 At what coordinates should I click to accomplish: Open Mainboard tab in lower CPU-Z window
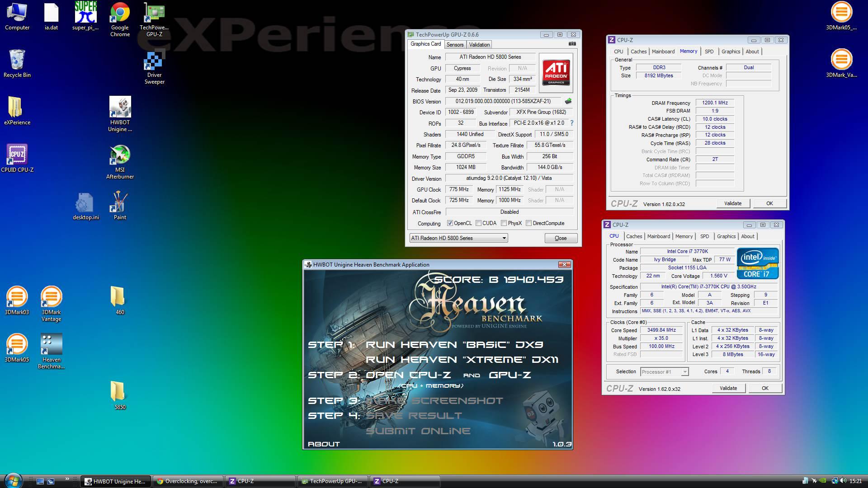[x=659, y=236]
